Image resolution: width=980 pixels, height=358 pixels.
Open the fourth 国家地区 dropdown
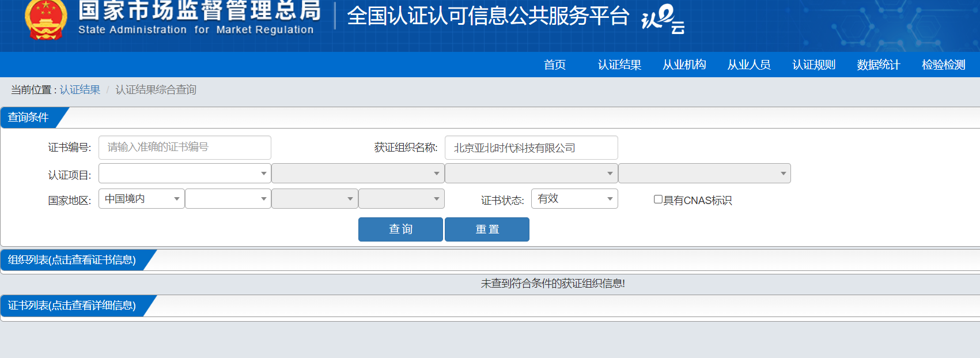click(402, 198)
